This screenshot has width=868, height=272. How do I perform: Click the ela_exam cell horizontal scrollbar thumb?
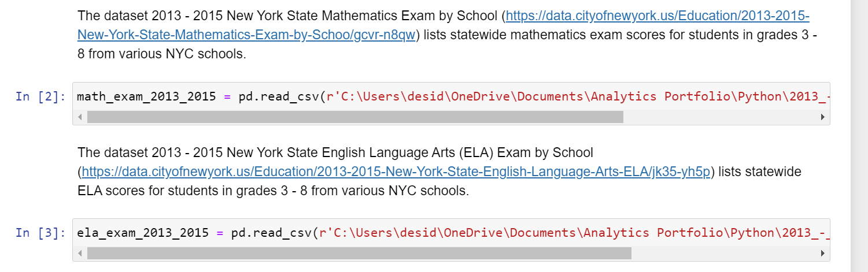pyautogui.click(x=359, y=254)
